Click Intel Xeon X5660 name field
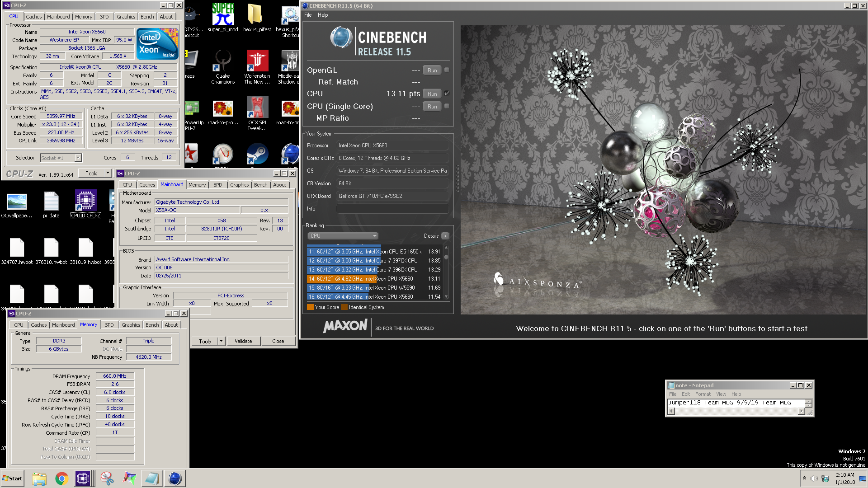This screenshot has height=488, width=868. pyautogui.click(x=87, y=32)
